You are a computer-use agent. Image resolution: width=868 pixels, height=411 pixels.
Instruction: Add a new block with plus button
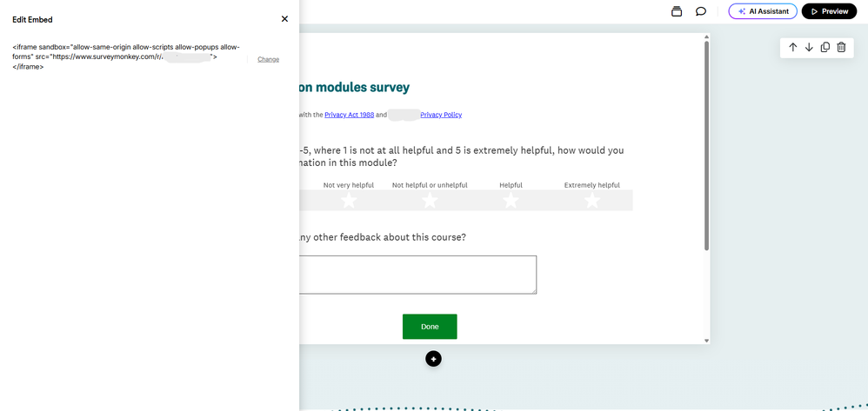[433, 359]
